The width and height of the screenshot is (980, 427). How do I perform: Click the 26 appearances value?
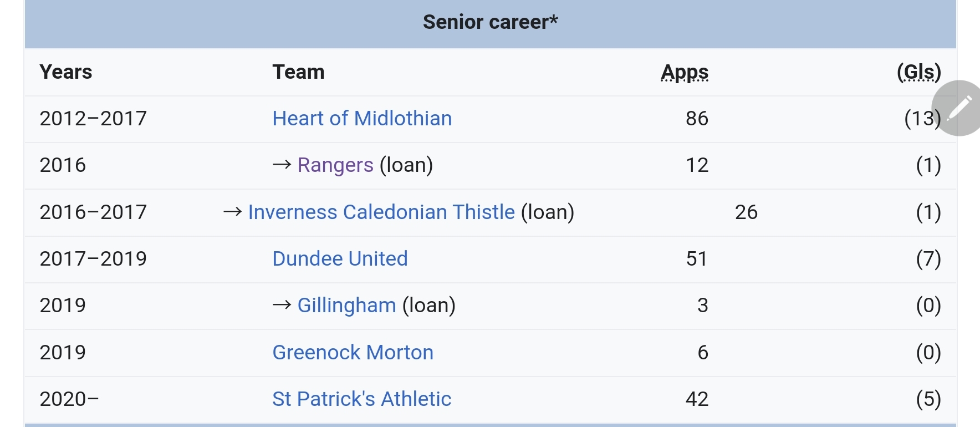746,212
